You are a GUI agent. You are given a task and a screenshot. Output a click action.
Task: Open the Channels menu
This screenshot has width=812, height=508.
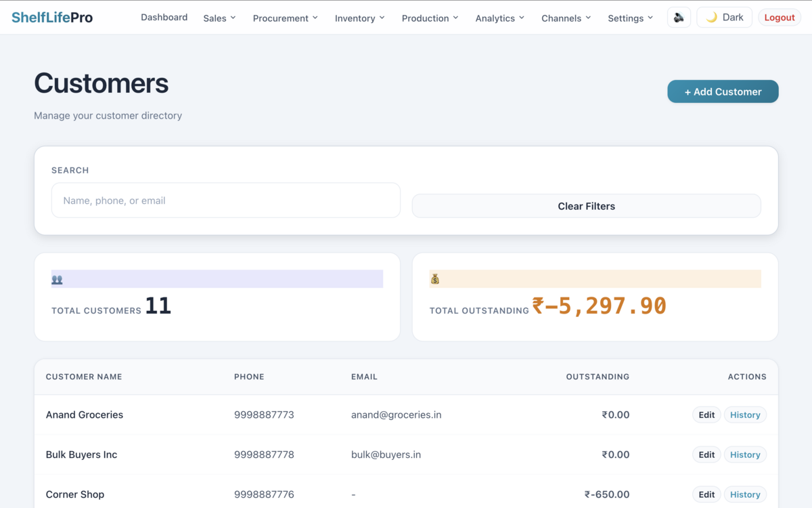pyautogui.click(x=566, y=18)
